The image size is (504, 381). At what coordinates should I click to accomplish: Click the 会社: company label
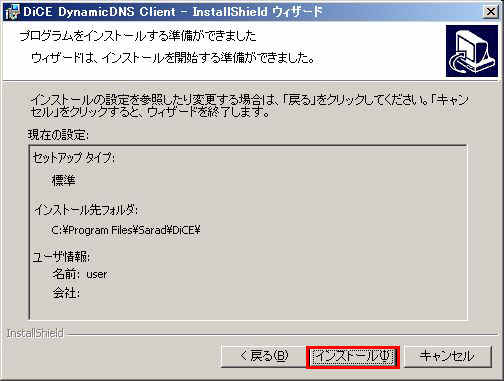point(66,293)
